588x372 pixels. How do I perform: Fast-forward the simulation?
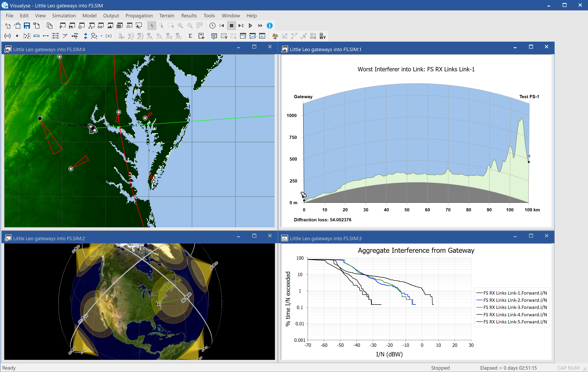click(260, 26)
